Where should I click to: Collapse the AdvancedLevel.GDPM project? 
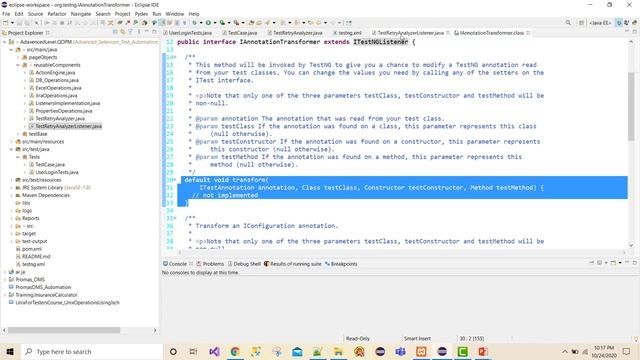pos(4,42)
